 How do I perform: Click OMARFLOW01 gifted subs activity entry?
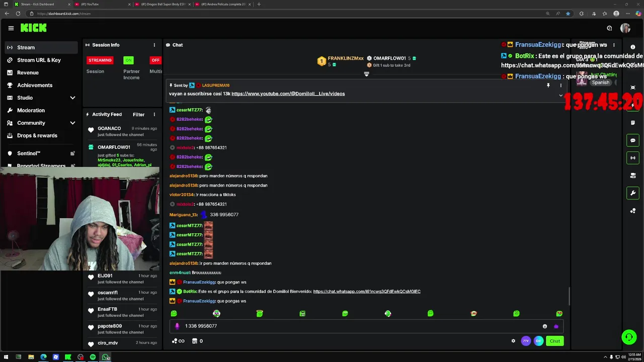122,155
